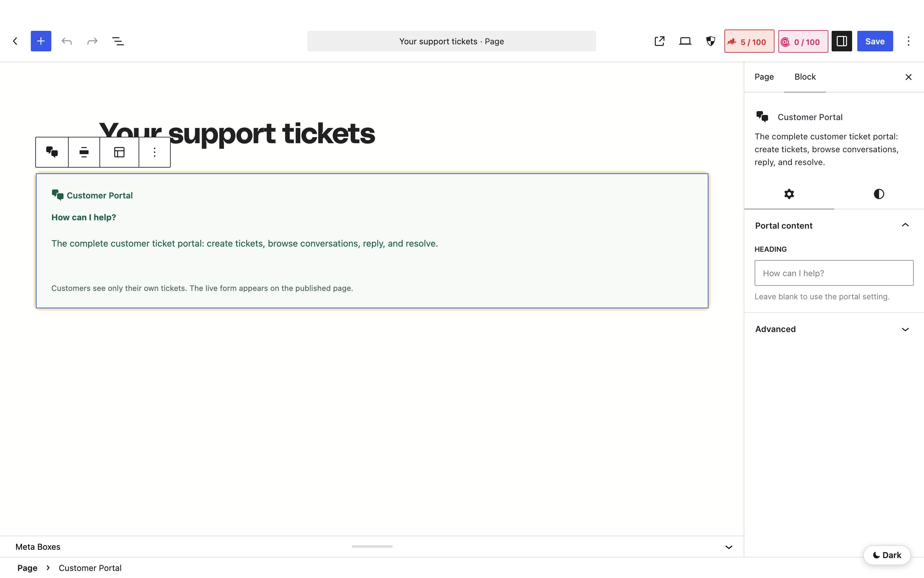The image size is (924, 578).
Task: Select 'Page' in the bottom breadcrumb
Action: 28,568
